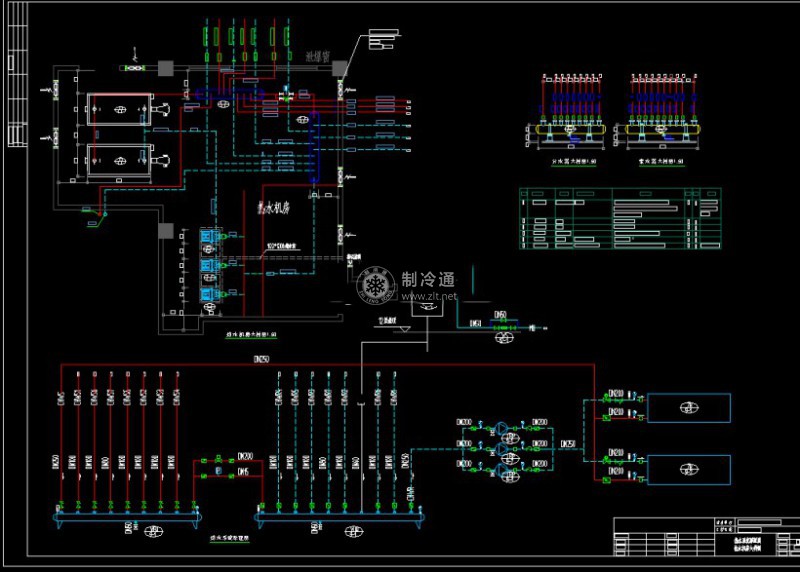
Task: Click the snowflake watermark logo
Action: [x=377, y=285]
